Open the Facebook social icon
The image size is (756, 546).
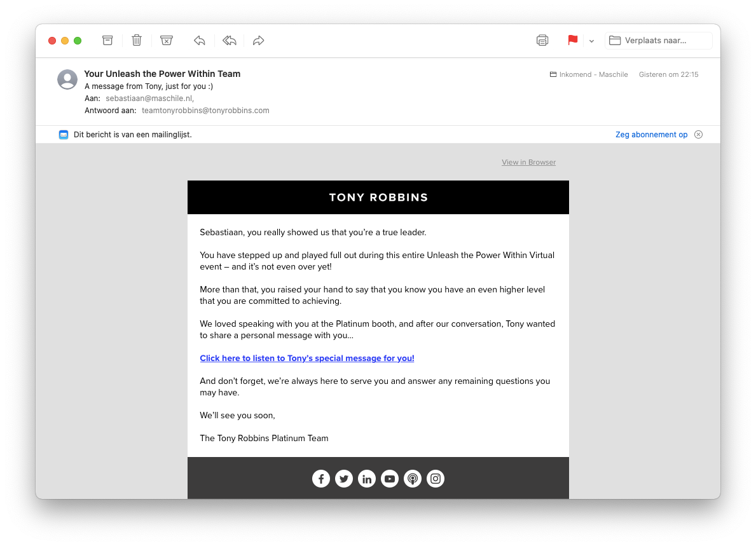pos(321,479)
